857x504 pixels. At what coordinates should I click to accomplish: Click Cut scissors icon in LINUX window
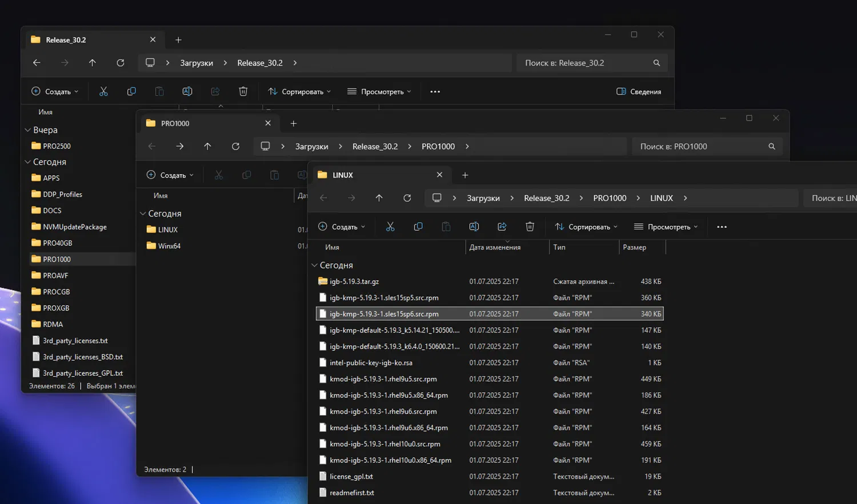pos(390,227)
